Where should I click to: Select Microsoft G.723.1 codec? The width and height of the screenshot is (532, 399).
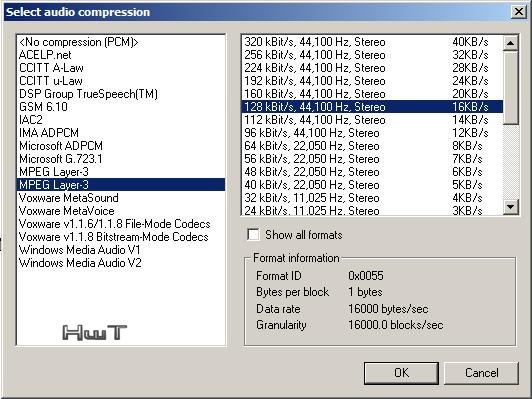click(120, 159)
